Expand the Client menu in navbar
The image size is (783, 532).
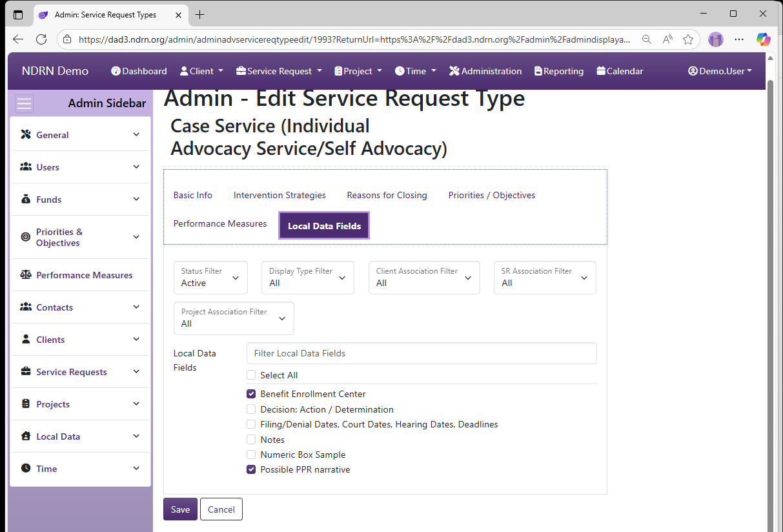[x=201, y=71]
